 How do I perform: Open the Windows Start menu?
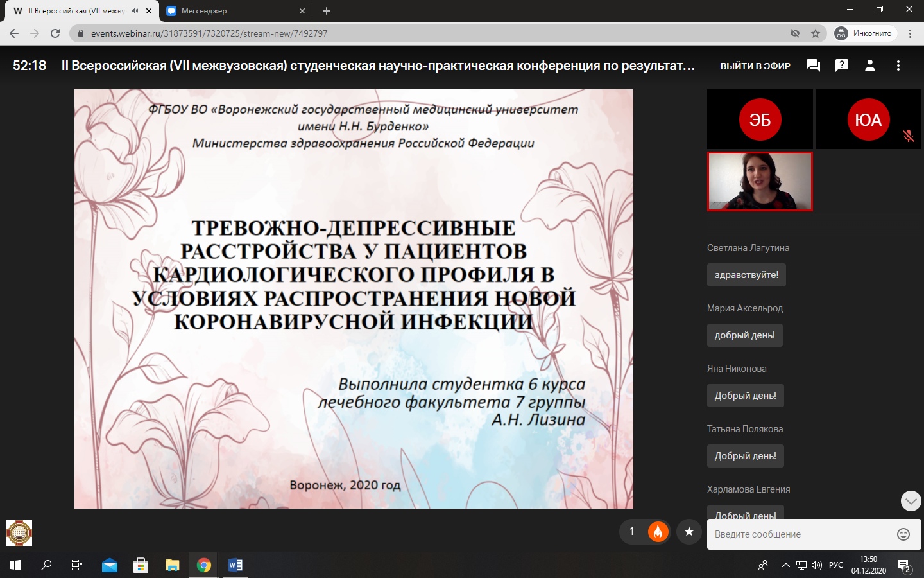(15, 565)
